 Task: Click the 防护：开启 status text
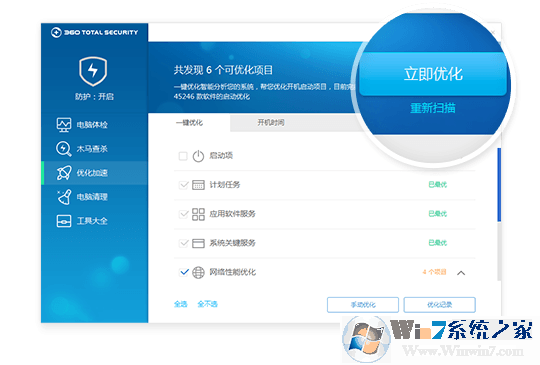click(x=94, y=97)
